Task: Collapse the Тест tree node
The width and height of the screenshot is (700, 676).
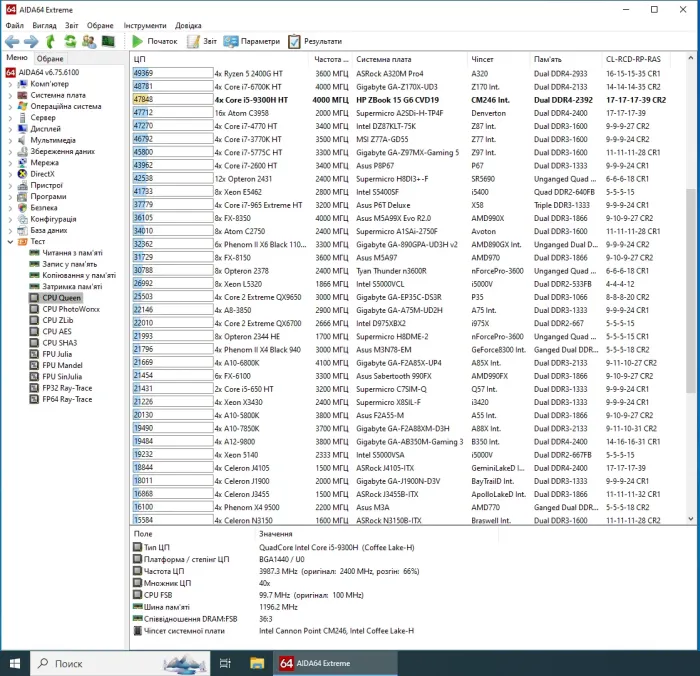Action: [10, 241]
